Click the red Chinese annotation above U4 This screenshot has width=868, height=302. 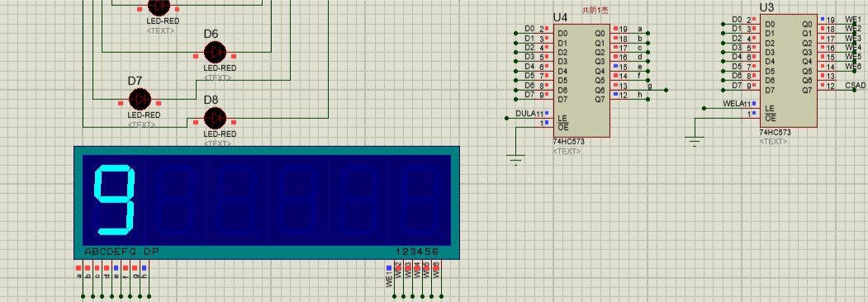[x=595, y=11]
